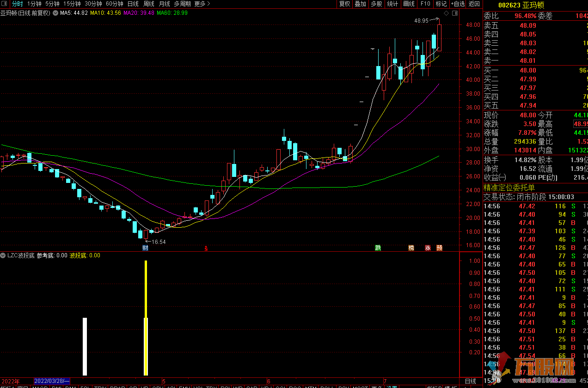Click the 交易状态: 闭市阶段 status line
Image resolution: width=588 pixels, height=388 pixels.
pos(529,197)
